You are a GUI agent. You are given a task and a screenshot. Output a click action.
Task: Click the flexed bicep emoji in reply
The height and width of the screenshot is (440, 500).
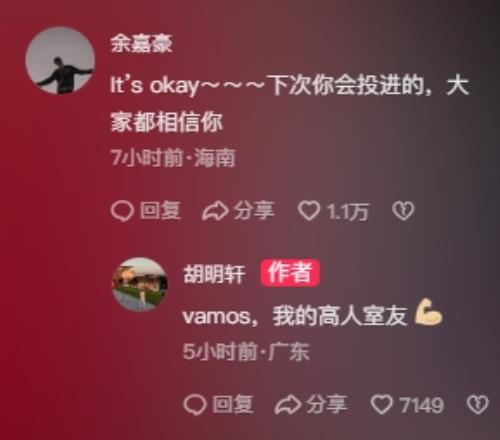[428, 312]
